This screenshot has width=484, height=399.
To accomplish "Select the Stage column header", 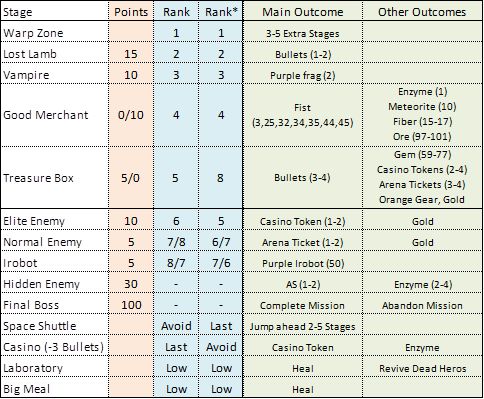I will [55, 12].
